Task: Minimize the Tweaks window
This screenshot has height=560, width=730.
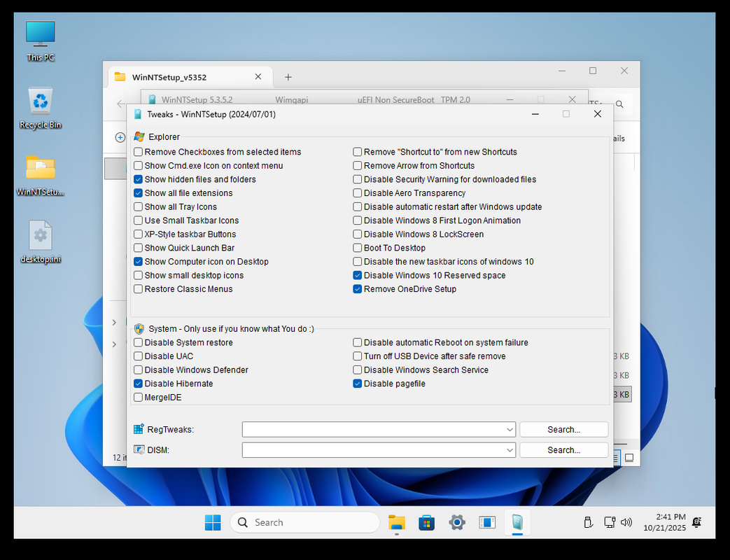Action: click(x=535, y=114)
